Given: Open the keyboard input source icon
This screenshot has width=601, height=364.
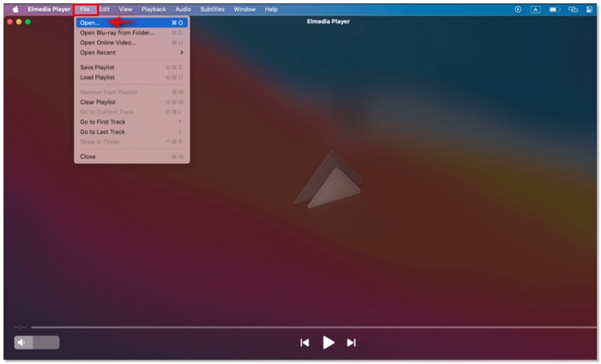Looking at the screenshot, I should pos(536,9).
